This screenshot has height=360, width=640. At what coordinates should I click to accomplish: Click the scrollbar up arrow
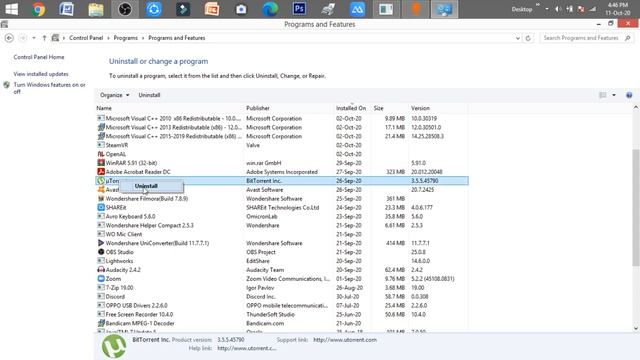636,107
